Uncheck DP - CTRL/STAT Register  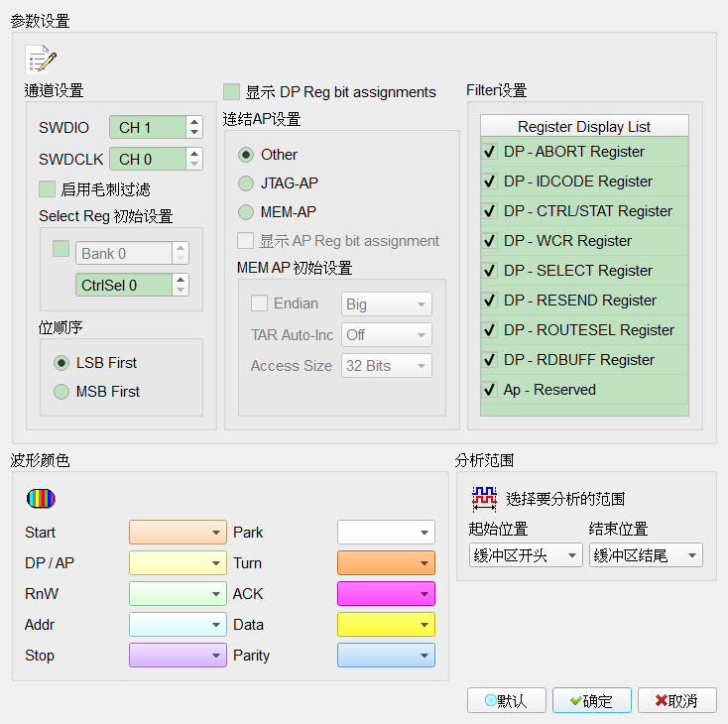[489, 211]
